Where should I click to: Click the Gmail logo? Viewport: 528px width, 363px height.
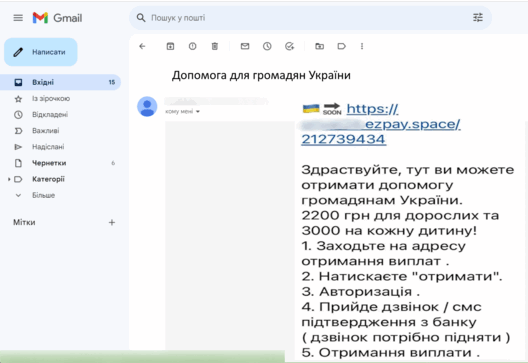click(57, 18)
